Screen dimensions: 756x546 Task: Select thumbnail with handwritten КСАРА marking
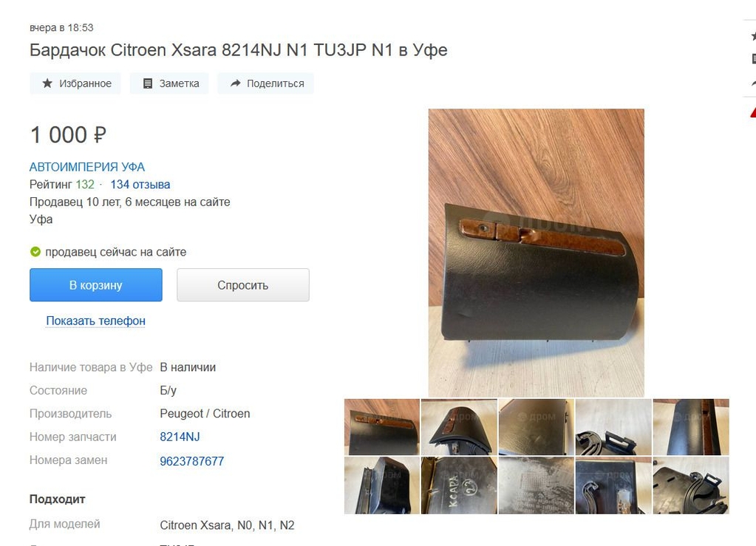pos(459,485)
